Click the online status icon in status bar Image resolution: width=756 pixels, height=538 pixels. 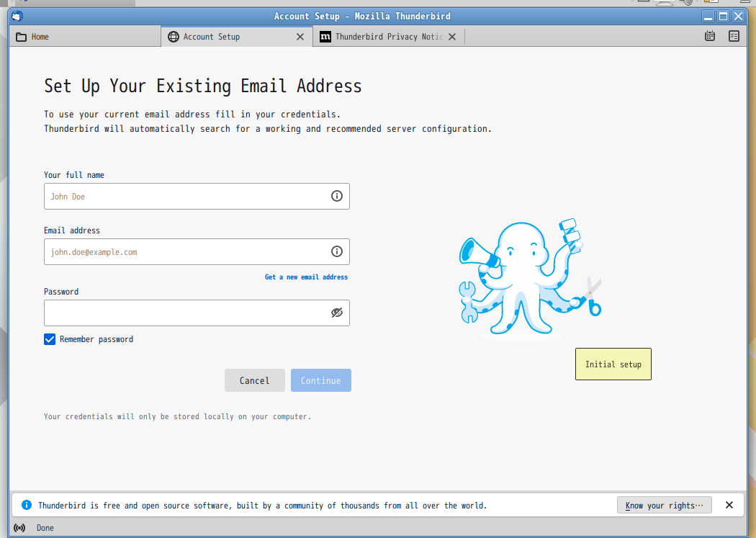[x=19, y=528]
